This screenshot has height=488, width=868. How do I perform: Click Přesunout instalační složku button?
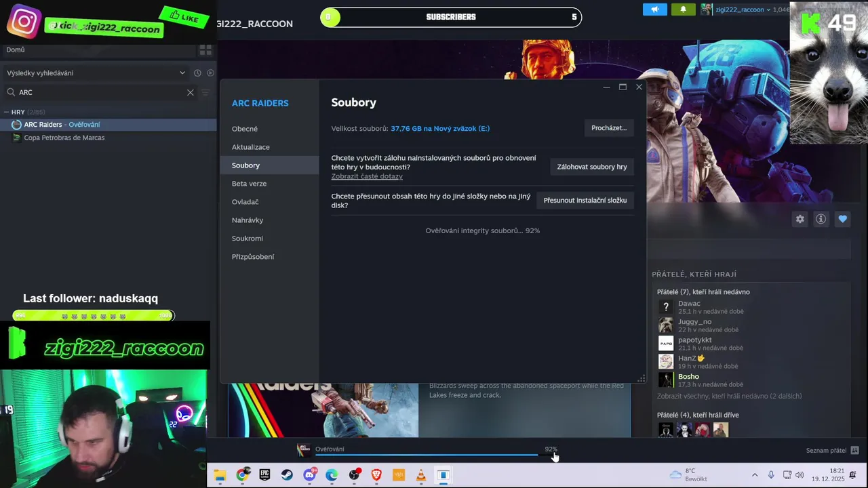click(x=585, y=201)
